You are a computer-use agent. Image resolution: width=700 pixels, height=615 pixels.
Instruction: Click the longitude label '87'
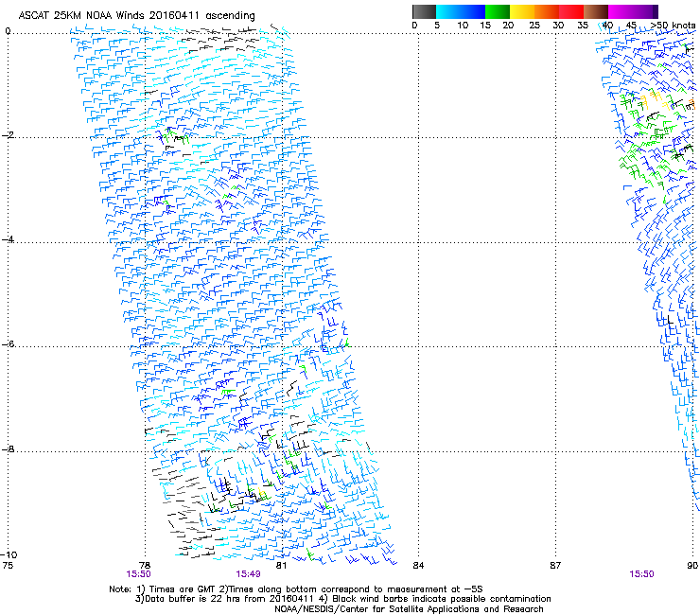click(555, 566)
